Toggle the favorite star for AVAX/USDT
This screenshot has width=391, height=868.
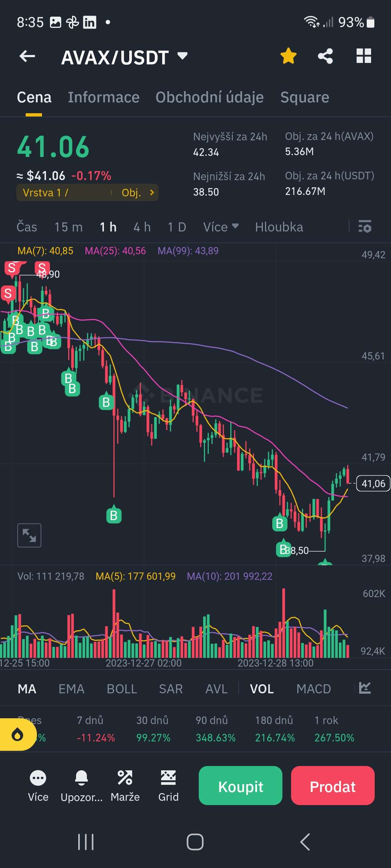coord(288,56)
